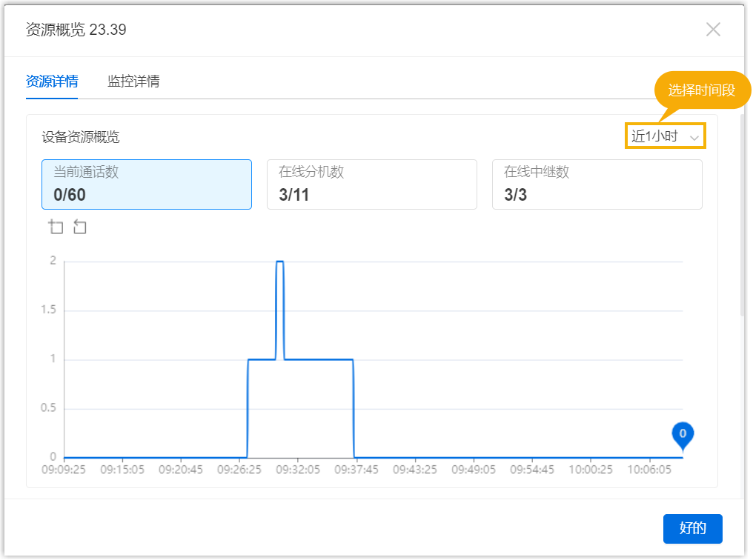
Task: Select the 在线中继数 3/3 card
Action: [597, 184]
